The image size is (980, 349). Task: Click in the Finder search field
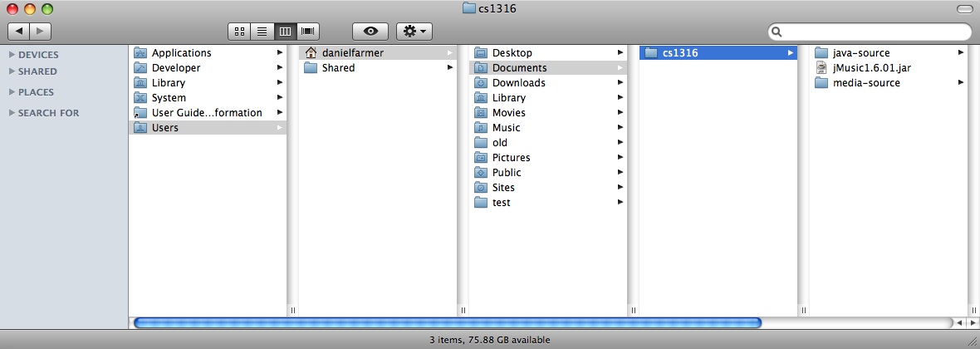[x=874, y=32]
